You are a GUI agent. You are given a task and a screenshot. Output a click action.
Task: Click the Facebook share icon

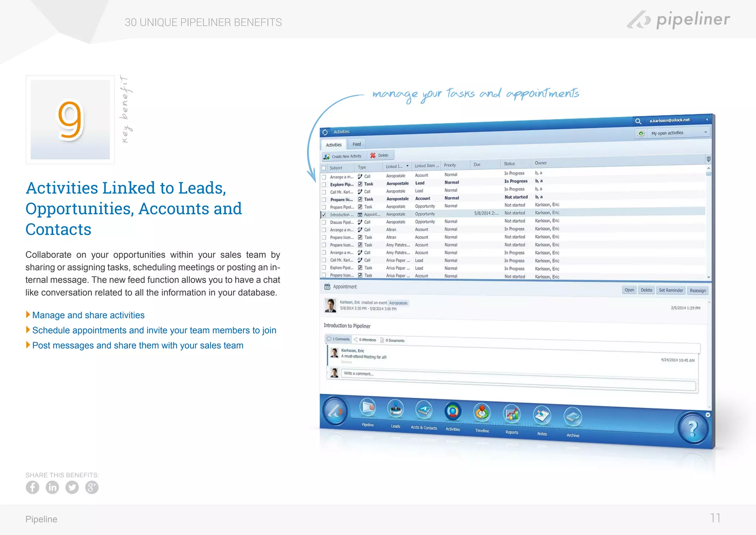32,487
